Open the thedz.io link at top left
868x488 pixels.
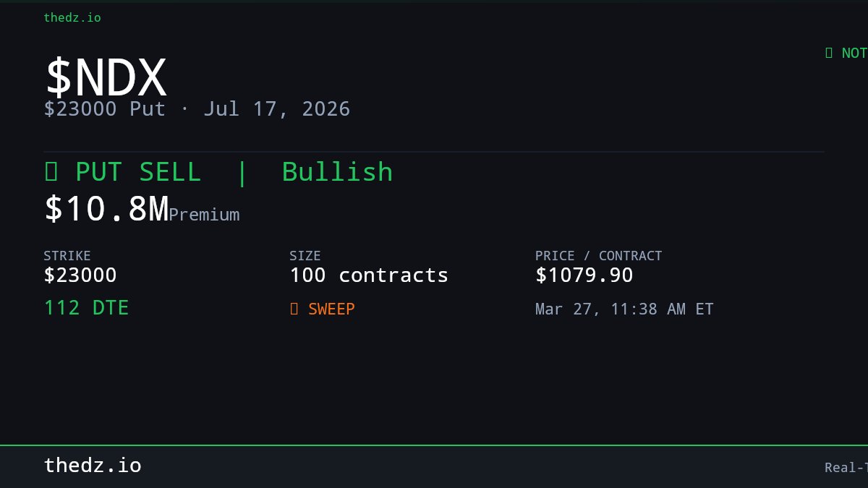(x=72, y=17)
